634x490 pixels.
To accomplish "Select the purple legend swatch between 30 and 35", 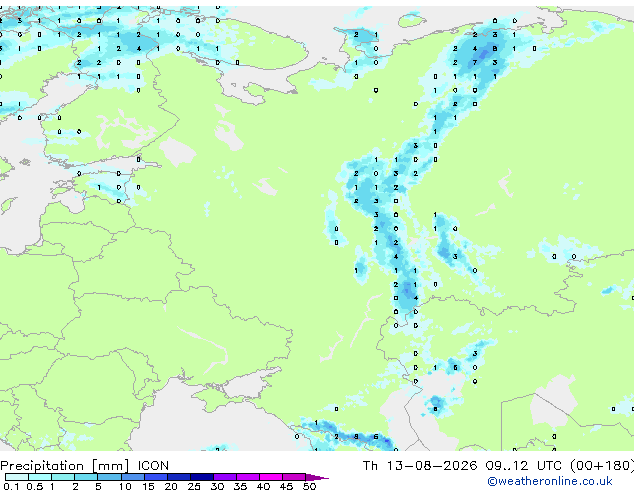I will click(225, 477).
